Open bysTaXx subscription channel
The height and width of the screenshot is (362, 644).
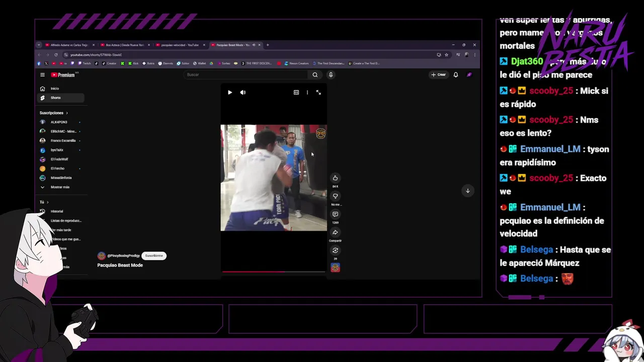point(60,150)
